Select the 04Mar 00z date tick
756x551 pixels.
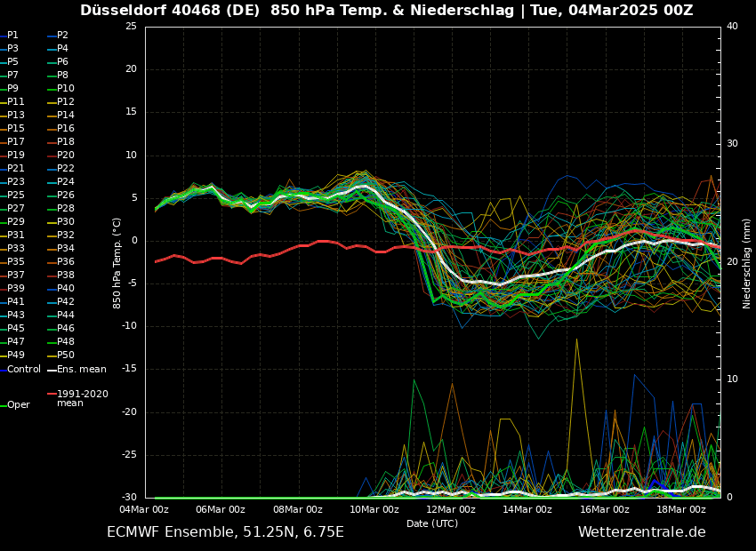point(144,509)
